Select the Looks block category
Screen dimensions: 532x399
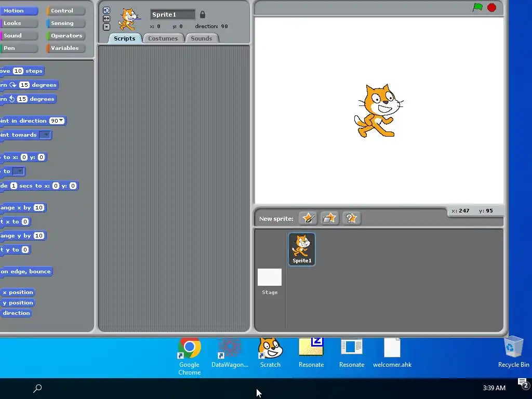point(18,23)
